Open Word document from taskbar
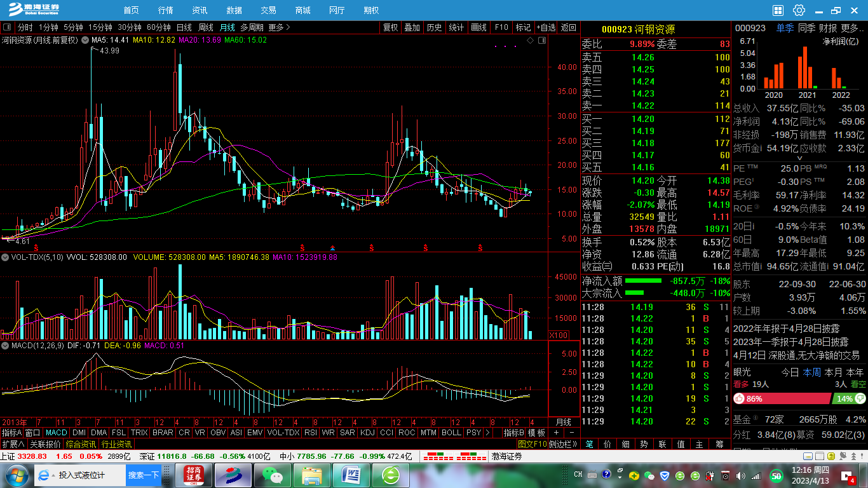868x488 pixels. pos(351,475)
